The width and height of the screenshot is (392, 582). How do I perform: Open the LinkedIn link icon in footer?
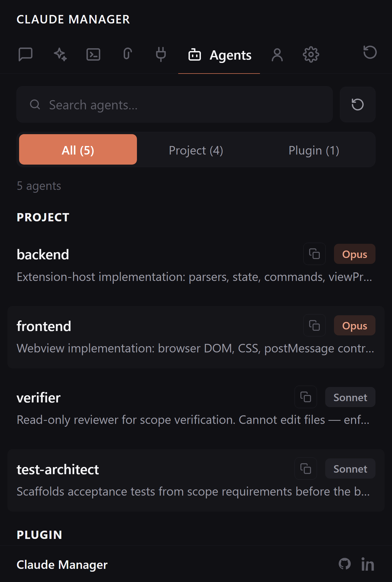368,564
